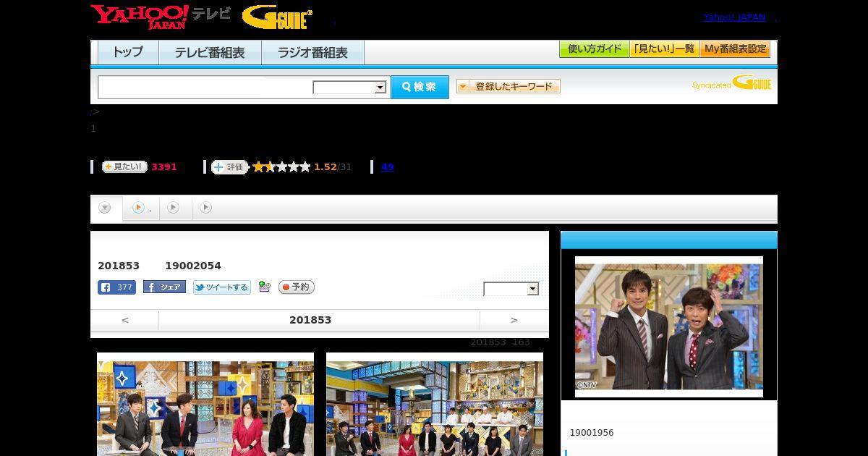Click the Yahoo! JAPAN テレビ logo
The height and width of the screenshot is (456, 868).
pos(161,17)
